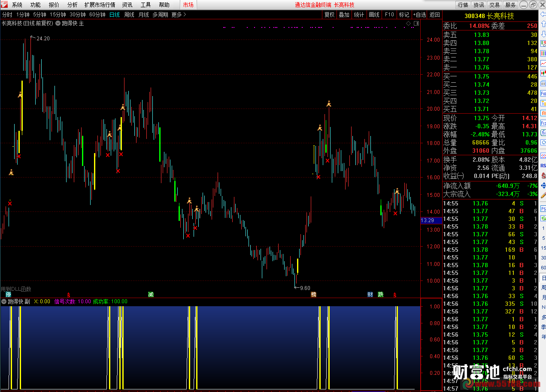546x392 pixels.
Task: Click the 9.60 low price label
Action: [305, 288]
